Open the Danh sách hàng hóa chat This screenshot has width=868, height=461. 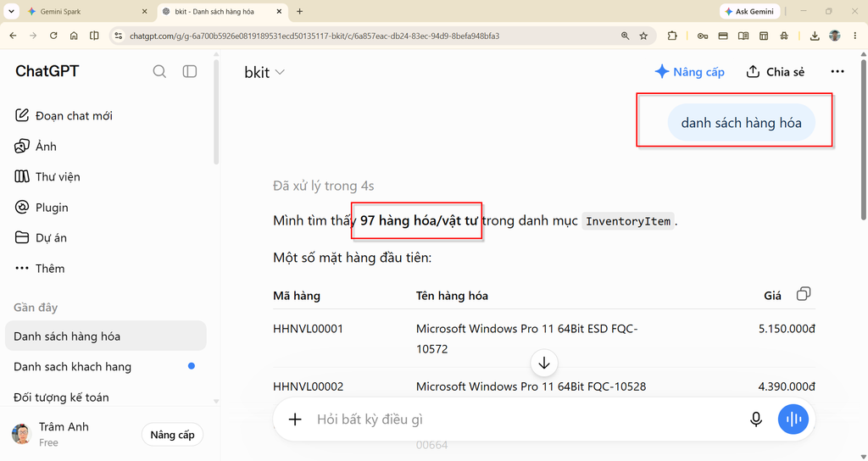(105, 336)
